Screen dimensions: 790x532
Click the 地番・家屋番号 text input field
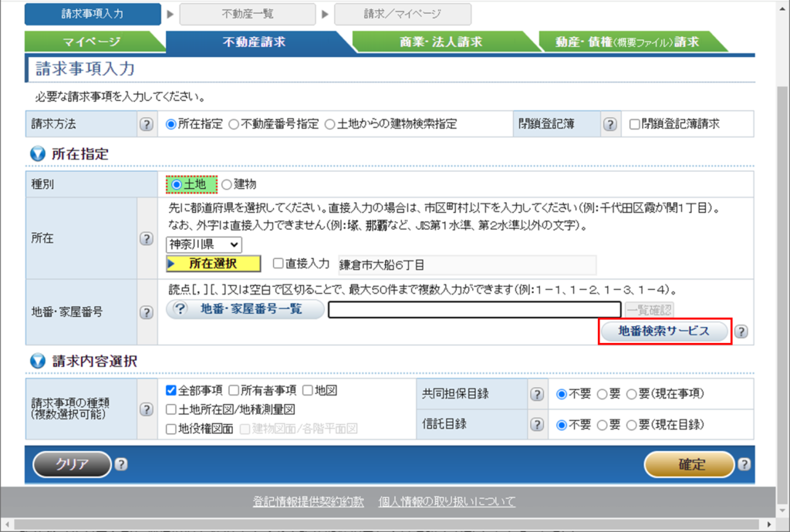474,310
